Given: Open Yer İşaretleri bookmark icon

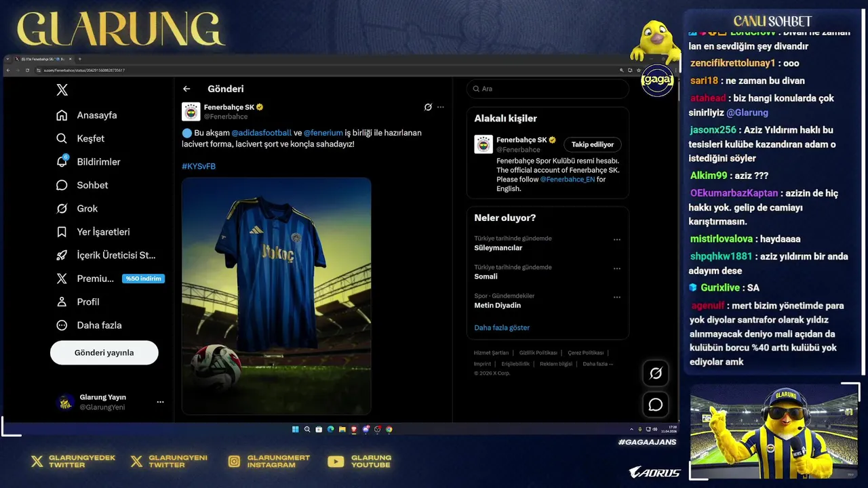Looking at the screenshot, I should (x=62, y=232).
